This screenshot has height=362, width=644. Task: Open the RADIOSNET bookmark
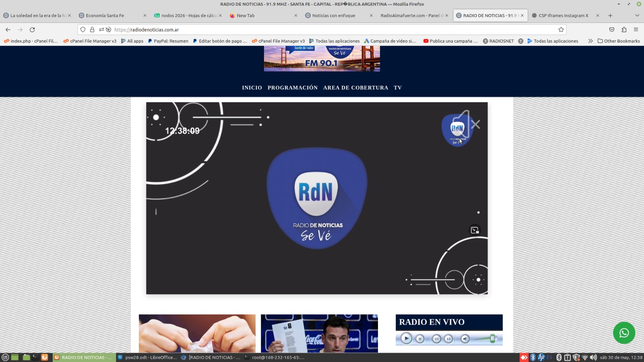pos(498,41)
